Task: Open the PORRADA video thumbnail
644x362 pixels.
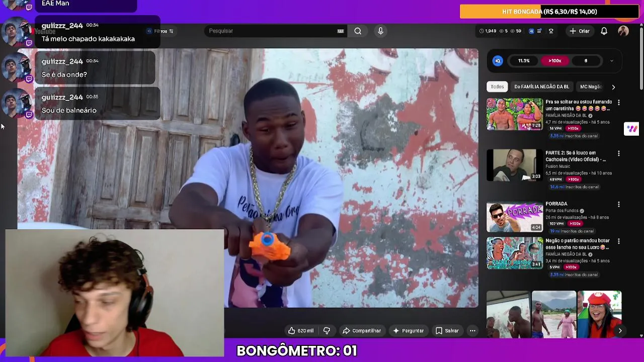Action: [514, 216]
